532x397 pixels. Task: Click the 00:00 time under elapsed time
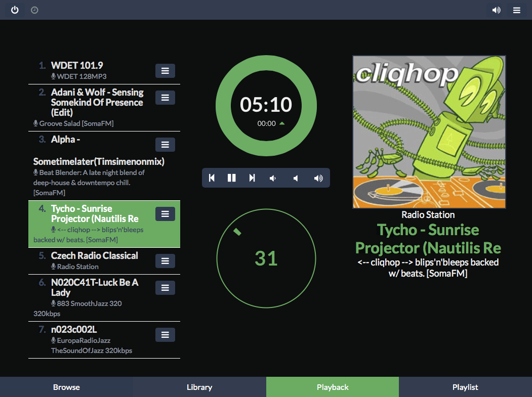pyautogui.click(x=266, y=123)
